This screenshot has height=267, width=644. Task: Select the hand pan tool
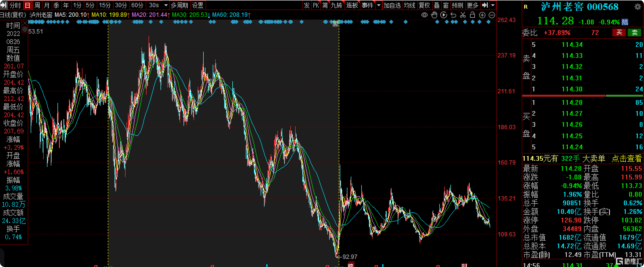[x=434, y=15]
